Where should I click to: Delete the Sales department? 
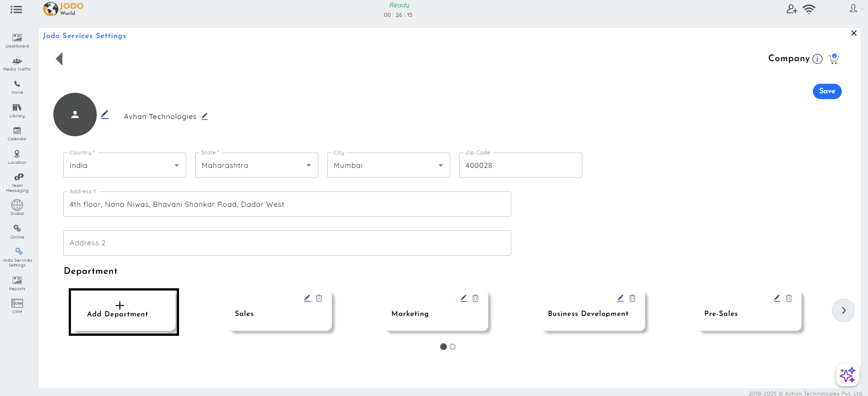tap(319, 298)
